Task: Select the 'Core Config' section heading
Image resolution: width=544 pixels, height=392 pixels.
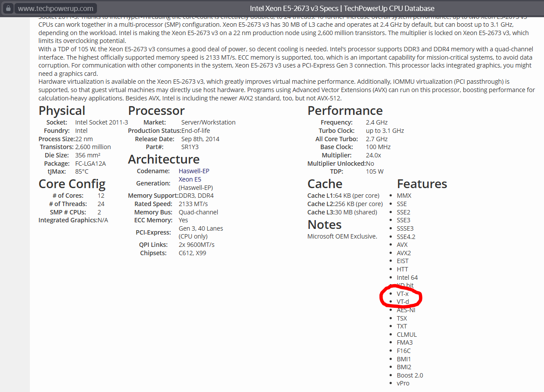Action: 72,184
